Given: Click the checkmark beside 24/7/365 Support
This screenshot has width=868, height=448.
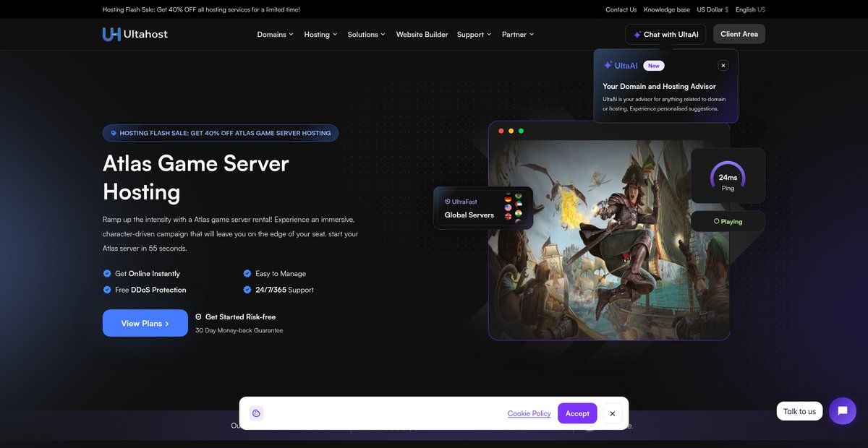Looking at the screenshot, I should [x=247, y=290].
